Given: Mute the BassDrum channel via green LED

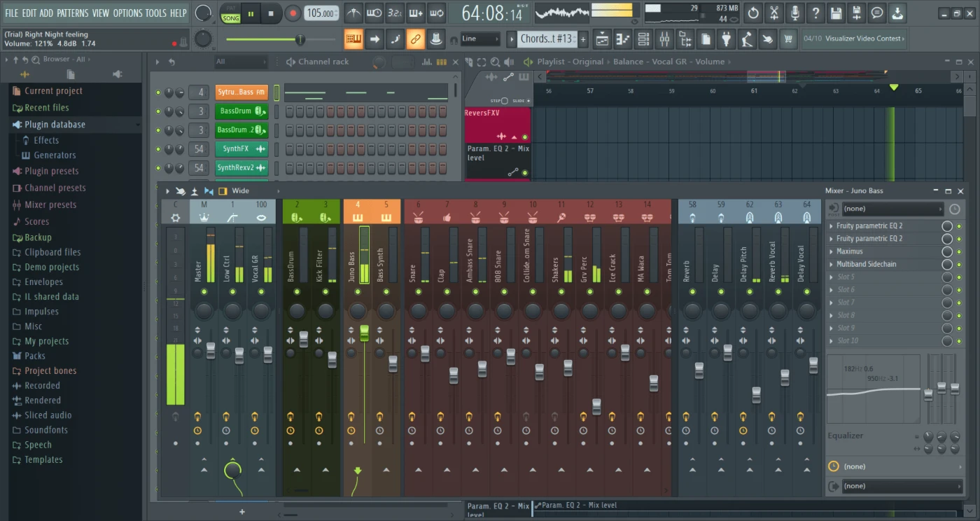Looking at the screenshot, I should [x=158, y=111].
